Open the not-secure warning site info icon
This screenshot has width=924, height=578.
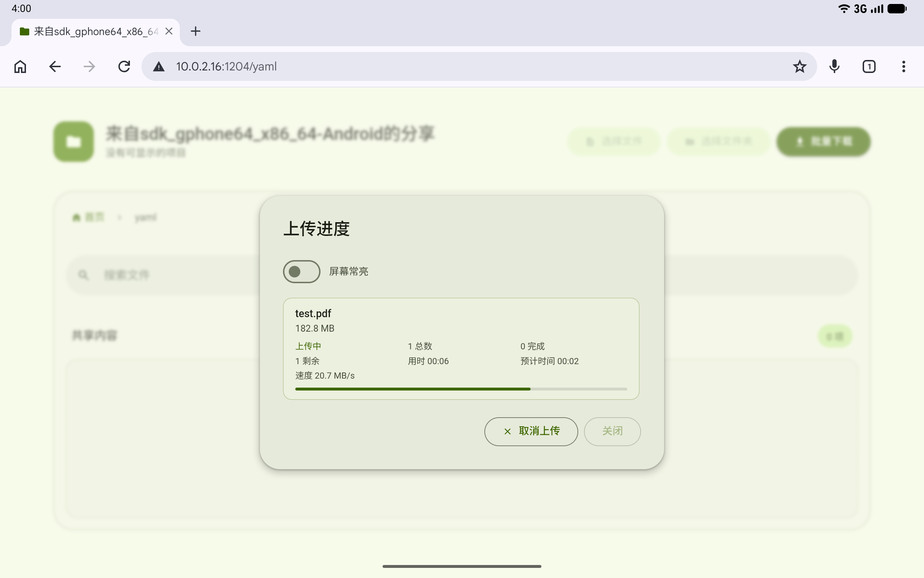(159, 67)
